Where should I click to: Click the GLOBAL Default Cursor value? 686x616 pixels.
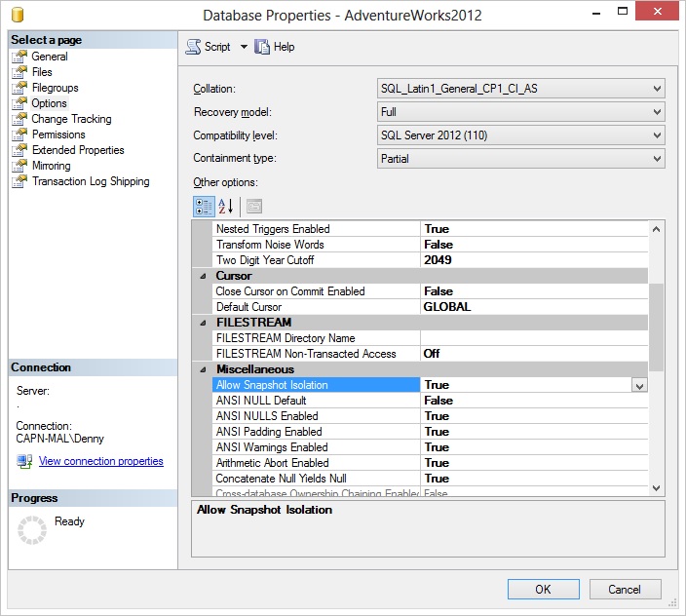pos(447,307)
